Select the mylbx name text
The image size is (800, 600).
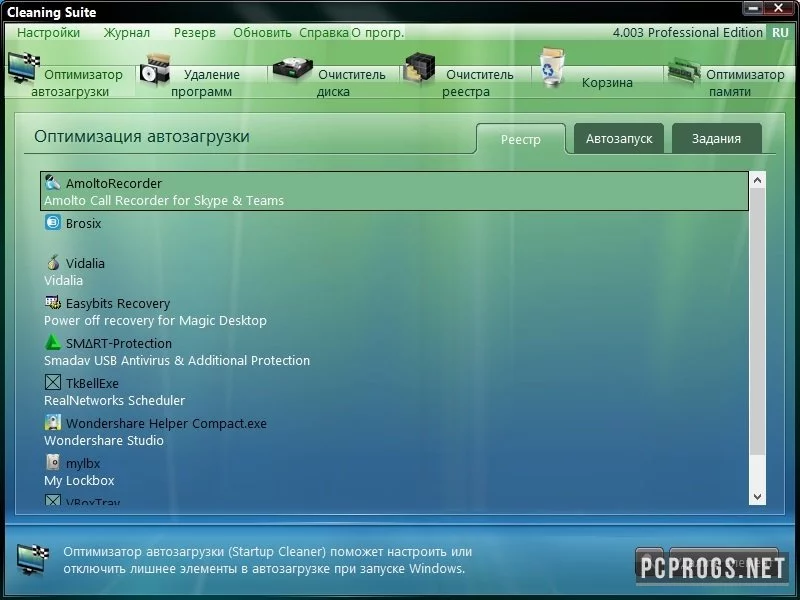click(83, 464)
